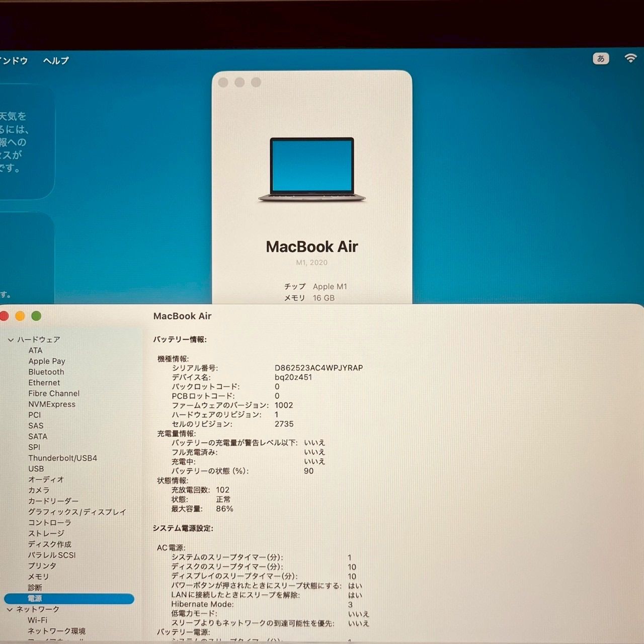The image size is (644, 644).
Task: Select Thunderbolt/USB4 in the sidebar
Action: click(x=62, y=458)
